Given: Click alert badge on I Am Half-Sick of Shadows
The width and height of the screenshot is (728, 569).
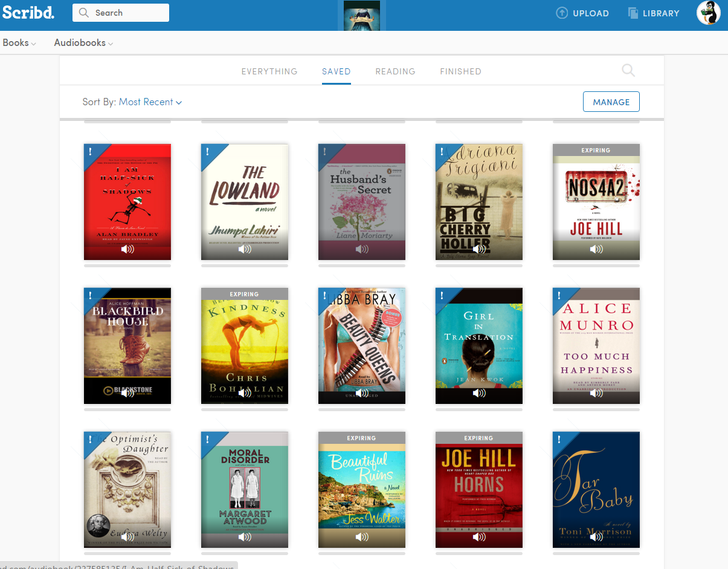Looking at the screenshot, I should [x=92, y=152].
